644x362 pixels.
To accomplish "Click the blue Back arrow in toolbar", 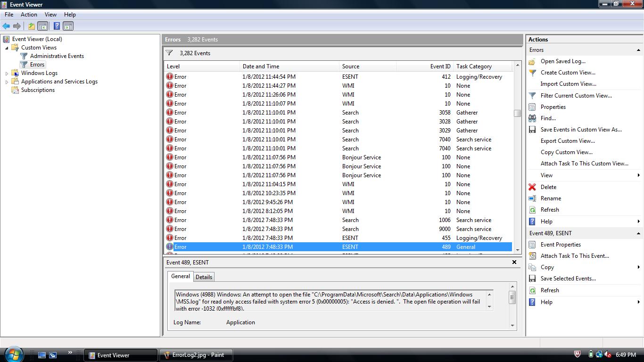I will [x=6, y=26].
